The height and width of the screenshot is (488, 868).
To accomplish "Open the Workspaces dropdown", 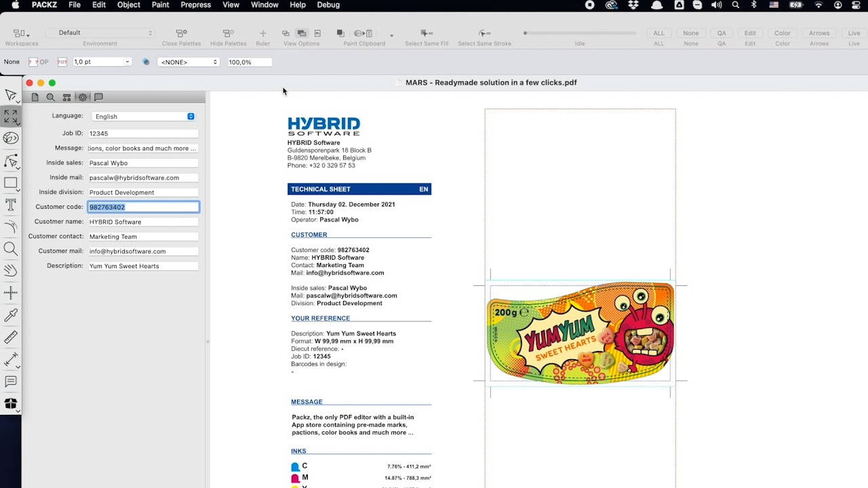I will point(21,33).
